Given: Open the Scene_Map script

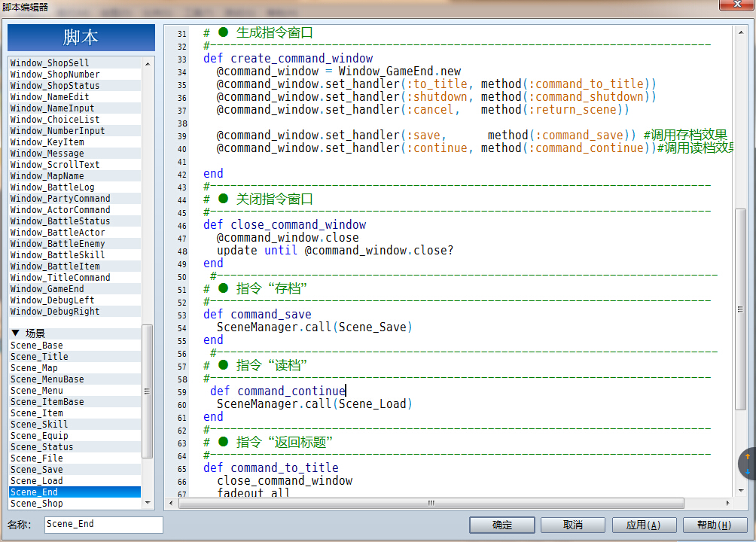Looking at the screenshot, I should pyautogui.click(x=75, y=368).
